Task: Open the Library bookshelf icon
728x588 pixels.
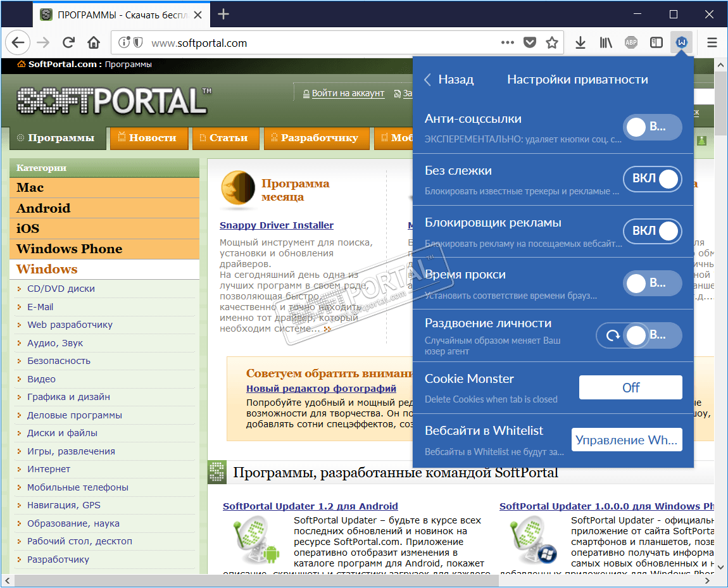Action: point(605,42)
